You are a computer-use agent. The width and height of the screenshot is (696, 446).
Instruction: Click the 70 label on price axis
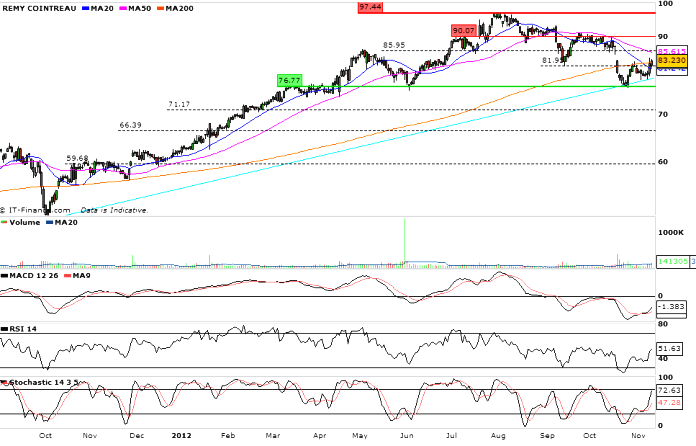point(663,114)
